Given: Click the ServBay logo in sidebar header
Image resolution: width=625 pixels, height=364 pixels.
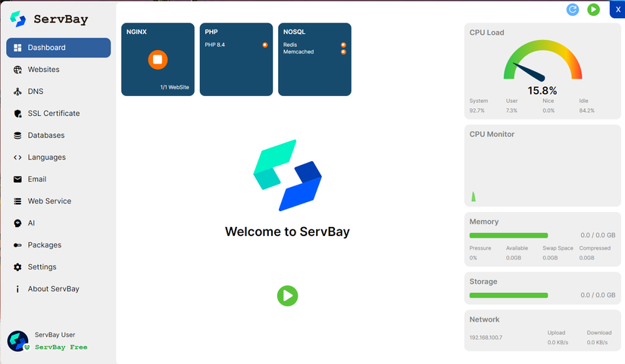Looking at the screenshot, I should tap(18, 19).
